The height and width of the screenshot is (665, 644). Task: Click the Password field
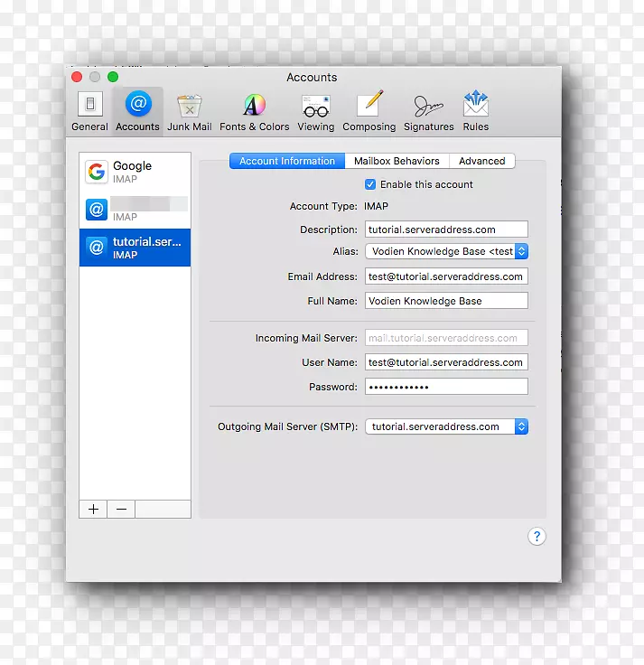446,387
